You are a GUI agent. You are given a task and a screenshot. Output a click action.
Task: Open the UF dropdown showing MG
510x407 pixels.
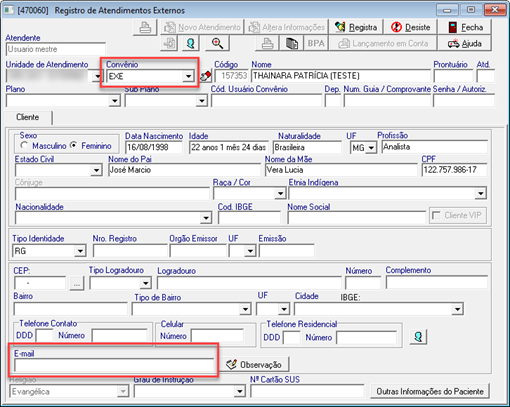pos(371,147)
